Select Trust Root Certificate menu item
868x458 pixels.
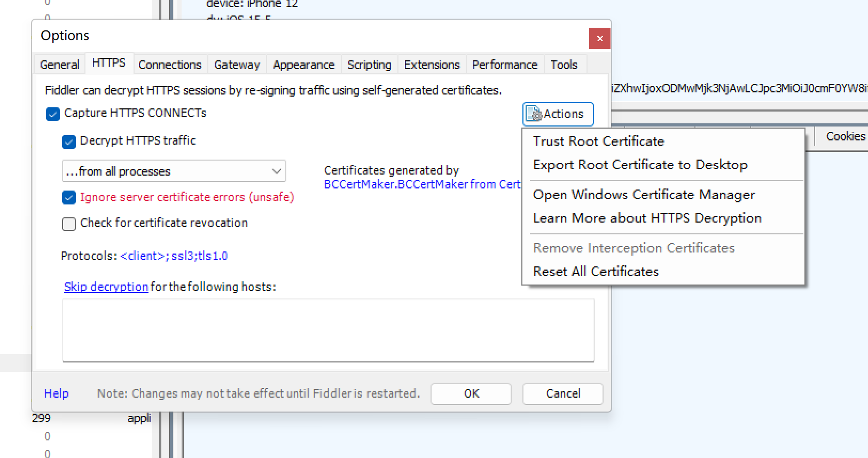598,141
